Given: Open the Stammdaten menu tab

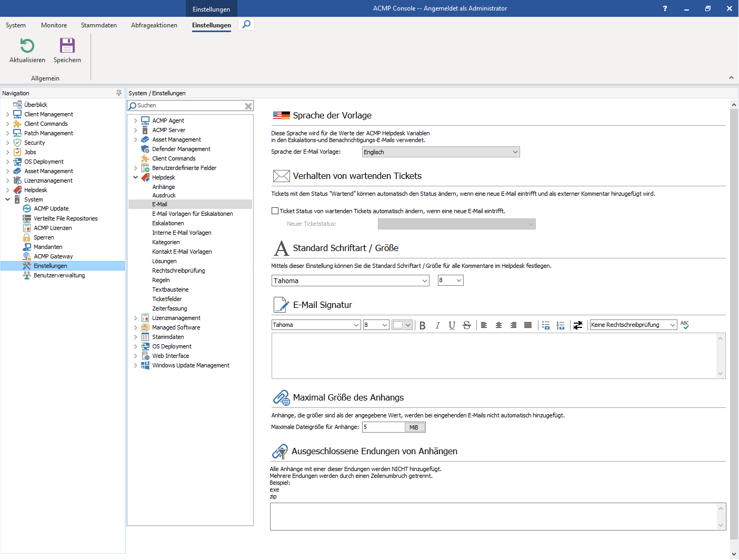Looking at the screenshot, I should click(98, 25).
